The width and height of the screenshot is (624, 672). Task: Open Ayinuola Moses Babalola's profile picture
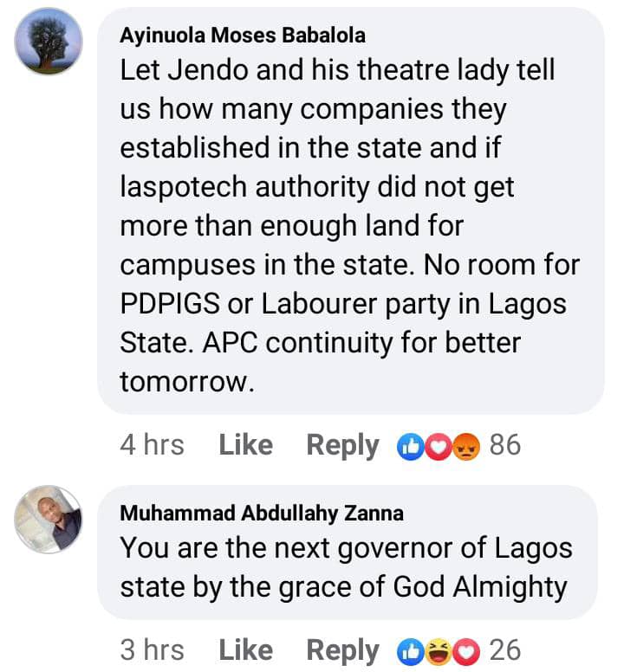point(49,41)
